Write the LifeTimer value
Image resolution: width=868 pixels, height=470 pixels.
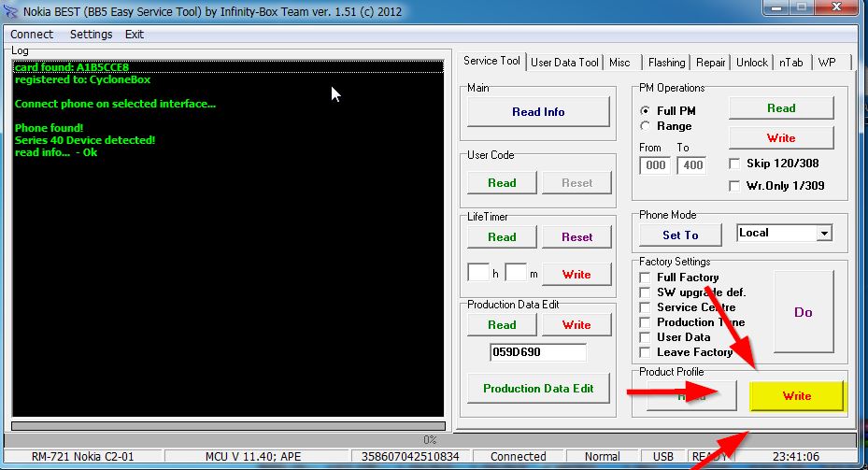576,274
